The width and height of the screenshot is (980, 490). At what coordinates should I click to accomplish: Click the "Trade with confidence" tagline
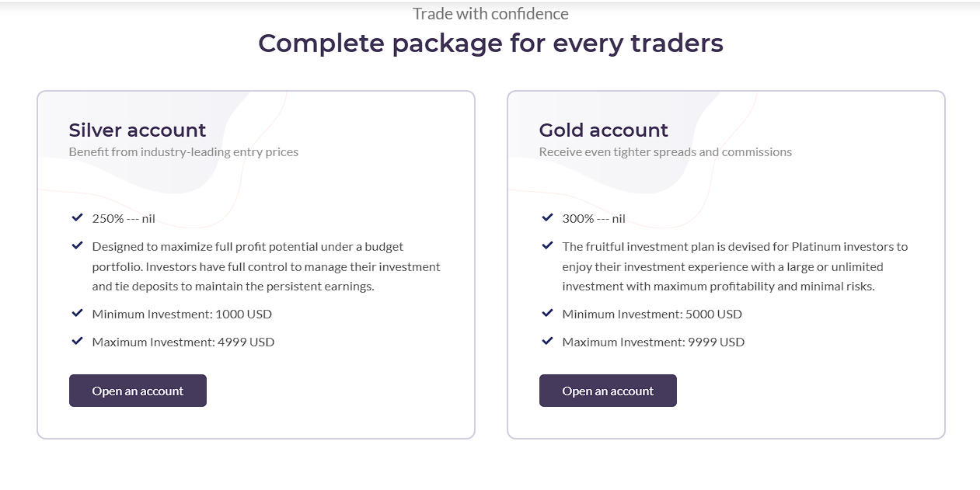tap(490, 14)
